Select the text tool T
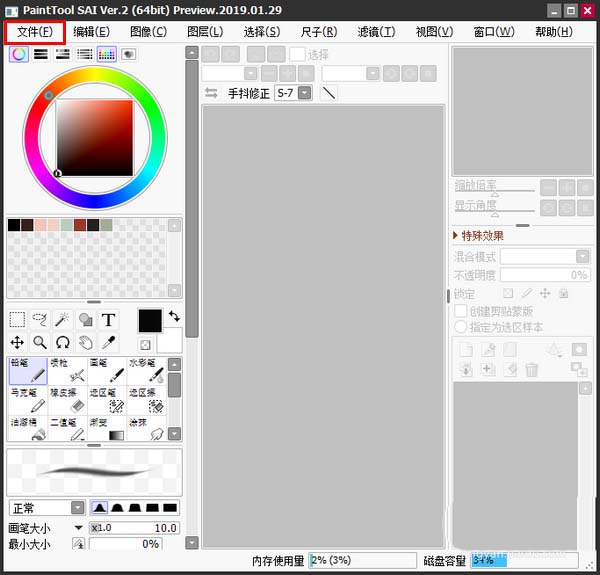Viewport: 600px width, 575px height. 108,319
